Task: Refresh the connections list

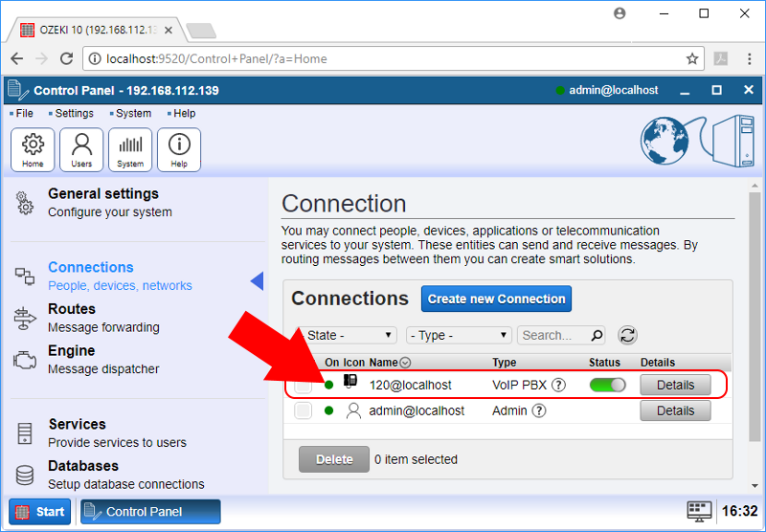Action: coord(627,335)
